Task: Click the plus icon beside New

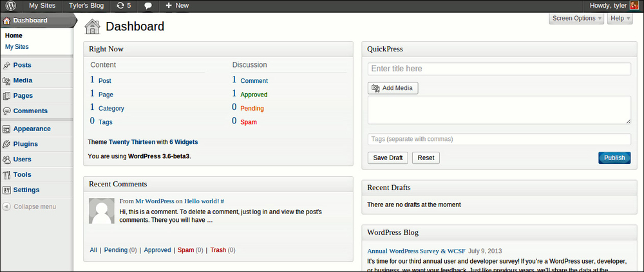Action: click(x=168, y=6)
